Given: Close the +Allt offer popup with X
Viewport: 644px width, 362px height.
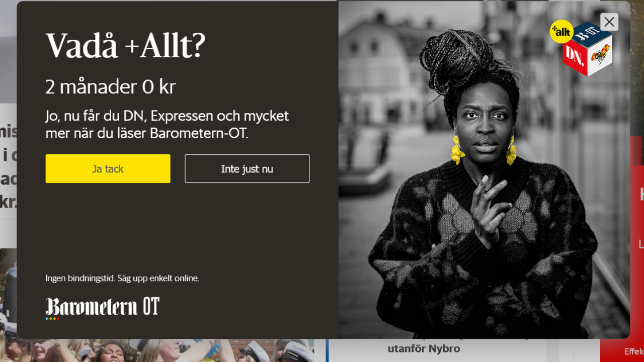Looking at the screenshot, I should click(x=609, y=22).
